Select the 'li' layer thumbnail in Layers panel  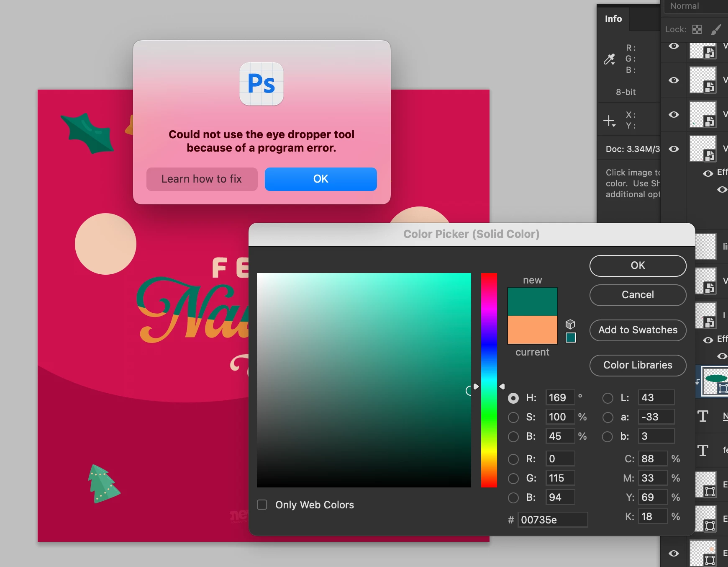click(705, 246)
